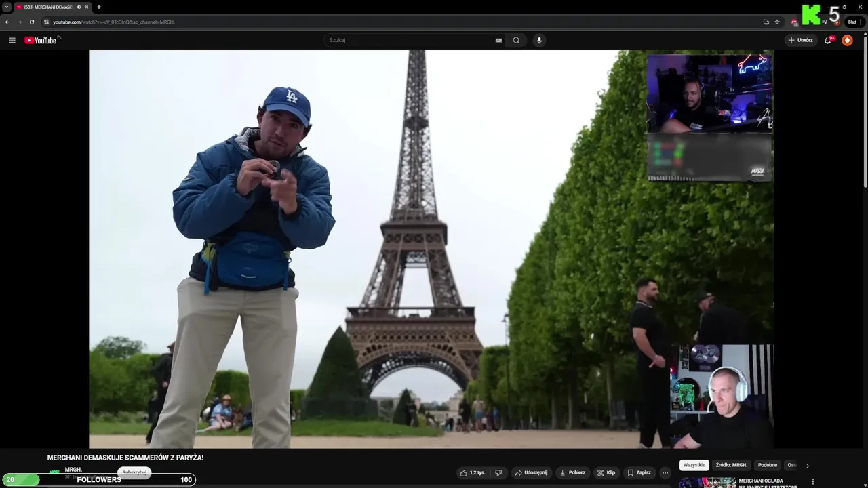Open the media control playlist icon
This screenshot has width=868, height=488.
[825, 22]
